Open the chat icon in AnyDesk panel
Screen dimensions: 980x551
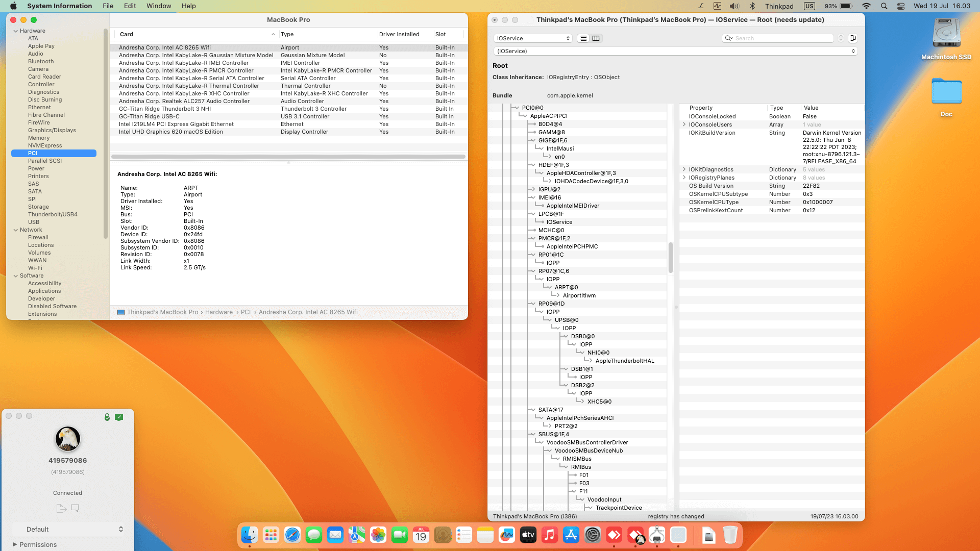[75, 508]
